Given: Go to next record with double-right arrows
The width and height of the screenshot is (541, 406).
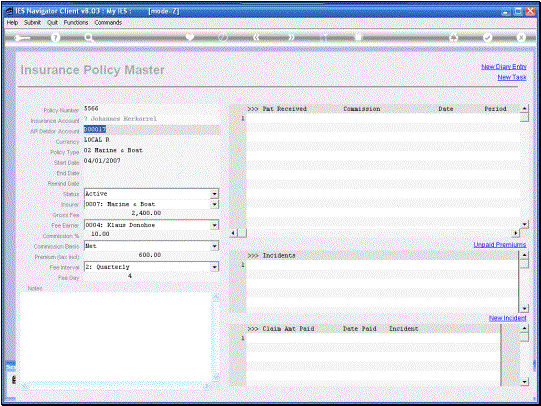Looking at the screenshot, I should 292,37.
